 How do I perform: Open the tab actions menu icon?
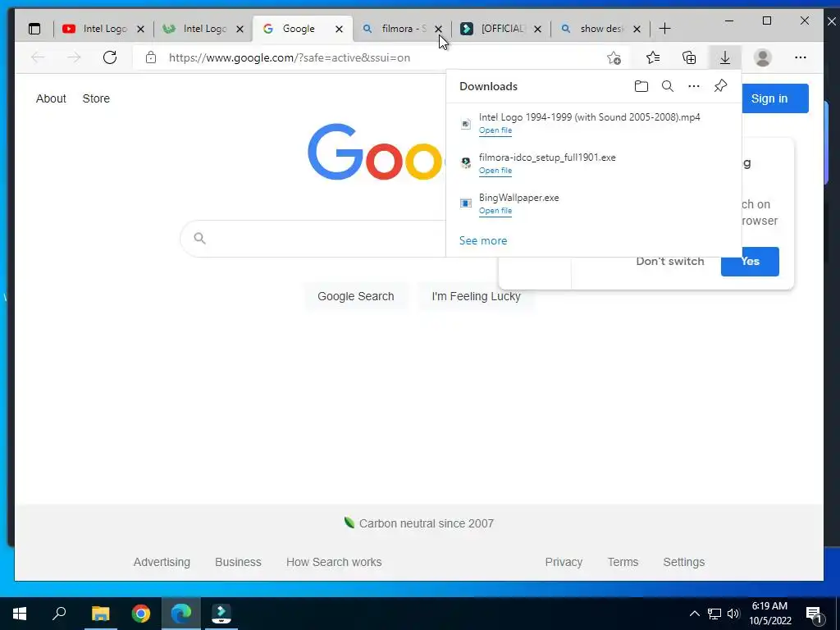pos(34,29)
